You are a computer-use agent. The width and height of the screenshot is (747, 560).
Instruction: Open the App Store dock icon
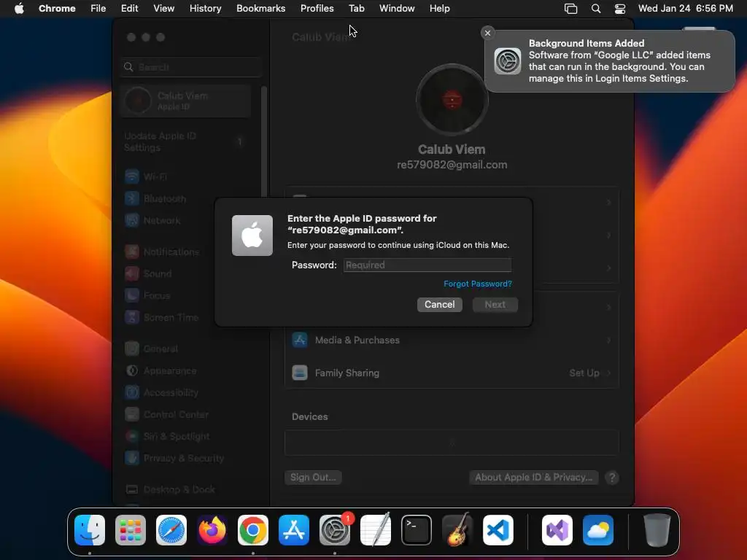294,530
